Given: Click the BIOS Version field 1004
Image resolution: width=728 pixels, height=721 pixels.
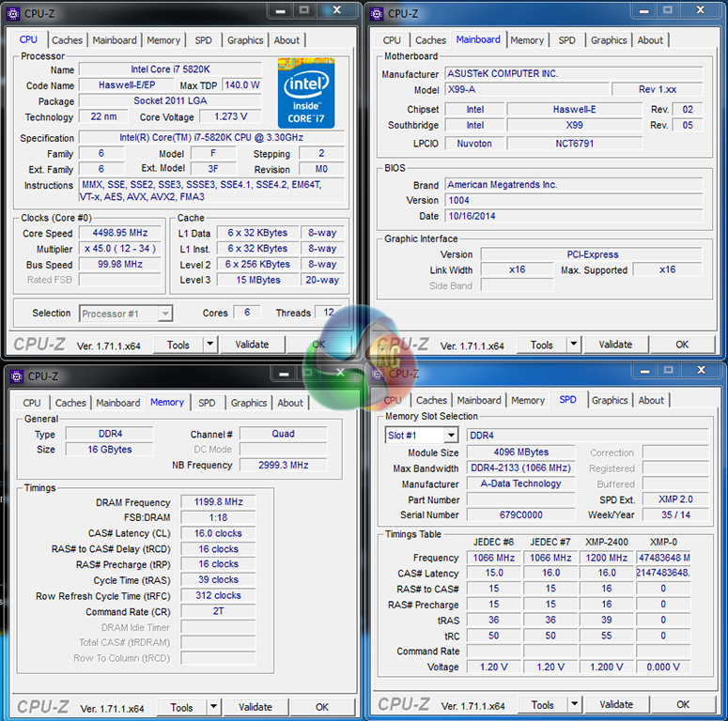Looking at the screenshot, I should [574, 200].
